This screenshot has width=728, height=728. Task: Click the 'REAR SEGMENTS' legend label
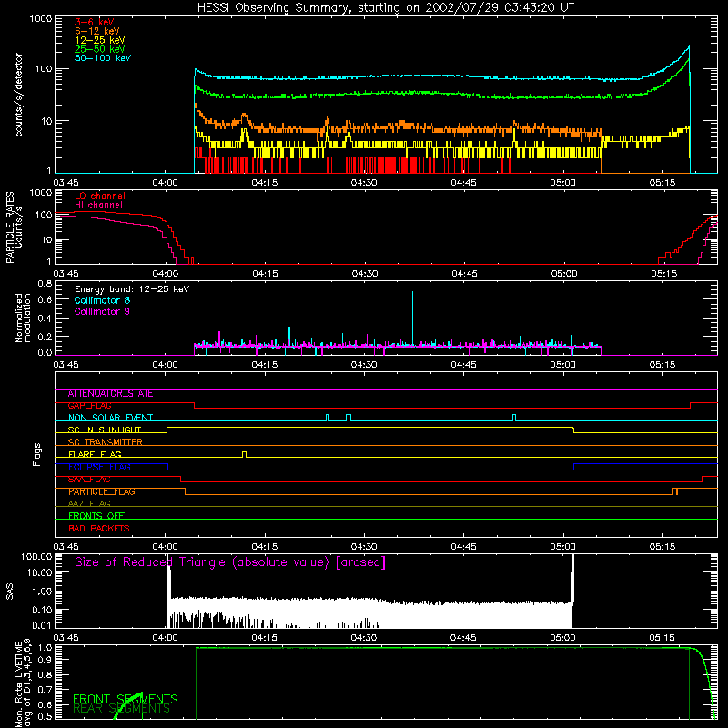pos(122,709)
